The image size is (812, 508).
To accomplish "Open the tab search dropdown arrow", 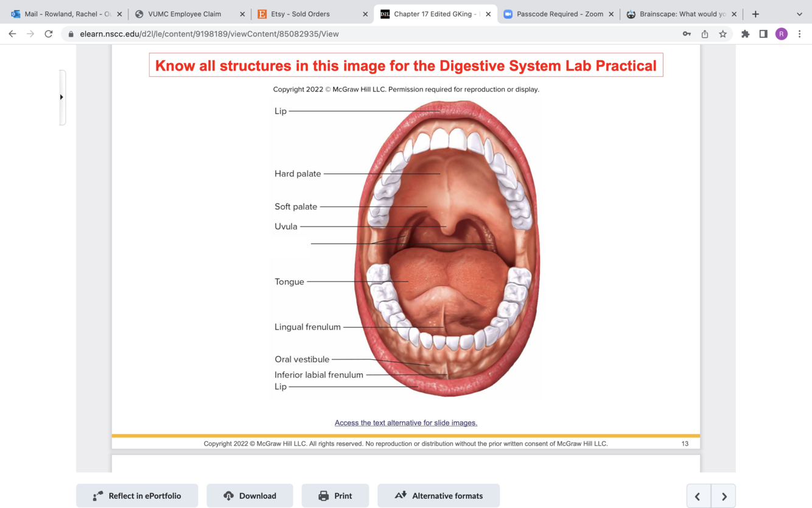I will [x=799, y=14].
